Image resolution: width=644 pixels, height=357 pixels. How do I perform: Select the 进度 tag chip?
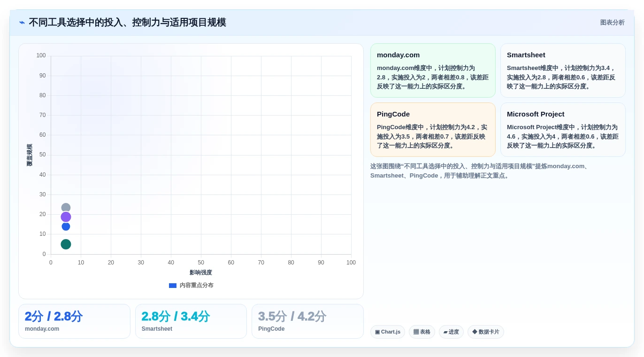tap(451, 332)
